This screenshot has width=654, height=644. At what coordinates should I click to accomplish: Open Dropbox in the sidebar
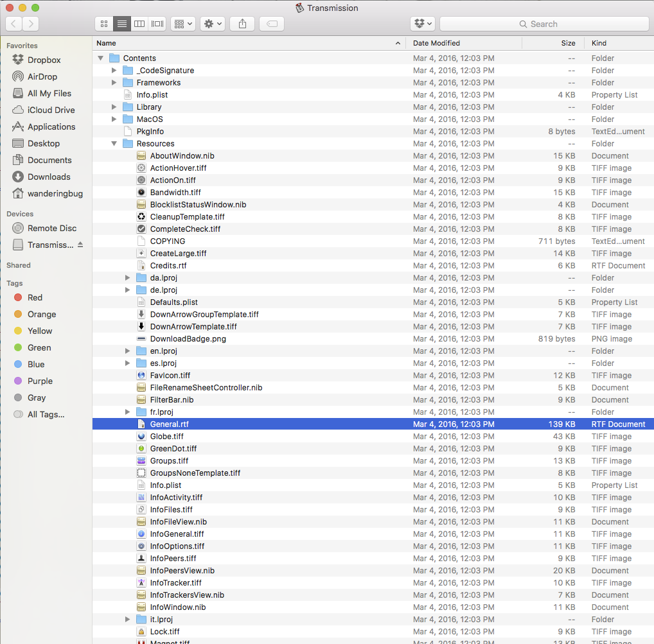46,60
